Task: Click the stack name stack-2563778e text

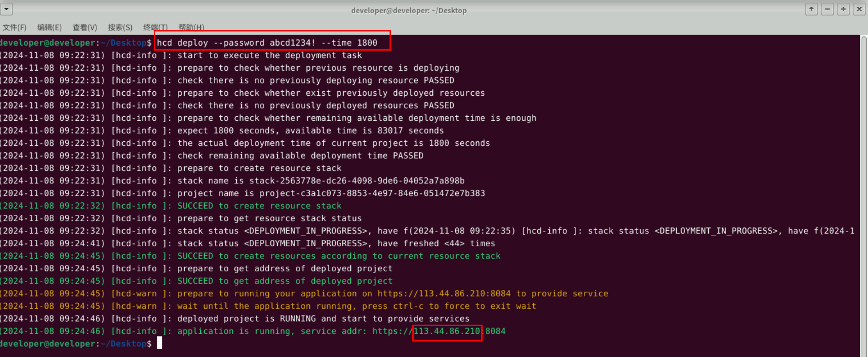Action: click(x=357, y=181)
